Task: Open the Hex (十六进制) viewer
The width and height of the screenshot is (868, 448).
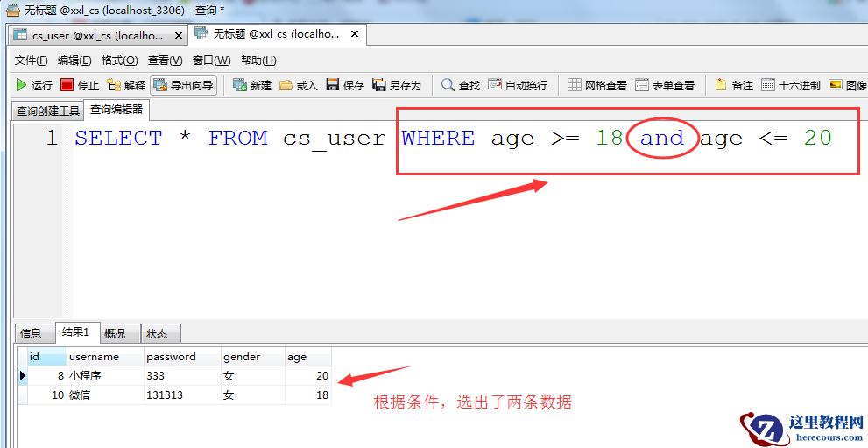Action: pos(791,85)
